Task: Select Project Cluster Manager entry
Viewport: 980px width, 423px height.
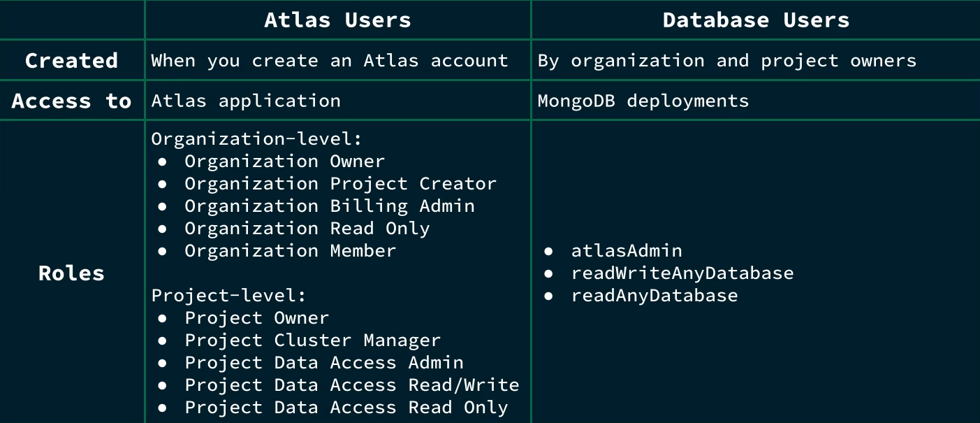Action: point(312,340)
